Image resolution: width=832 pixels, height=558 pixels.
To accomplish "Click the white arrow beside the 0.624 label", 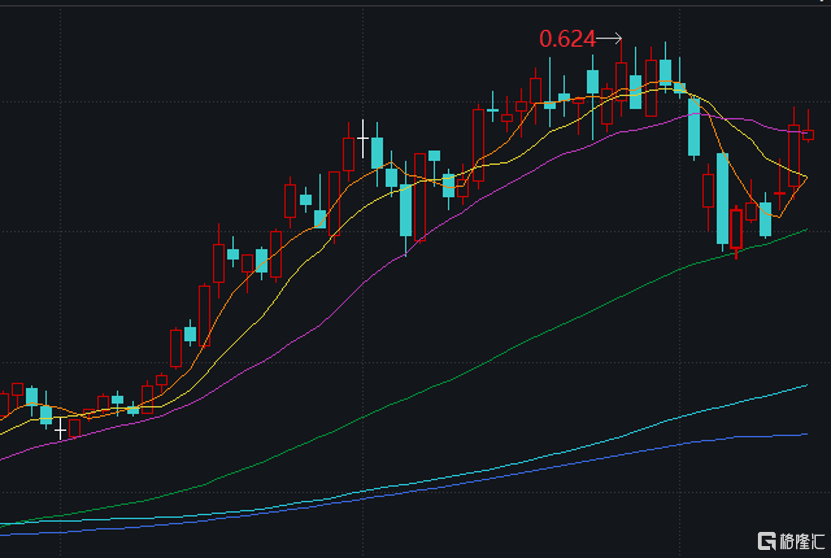I will coord(610,39).
